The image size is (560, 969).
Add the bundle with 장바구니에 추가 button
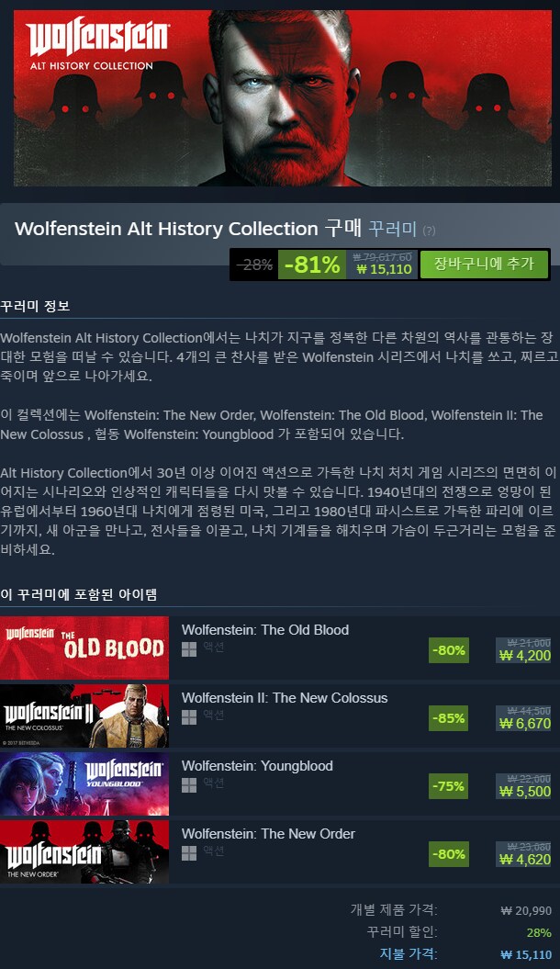[484, 265]
